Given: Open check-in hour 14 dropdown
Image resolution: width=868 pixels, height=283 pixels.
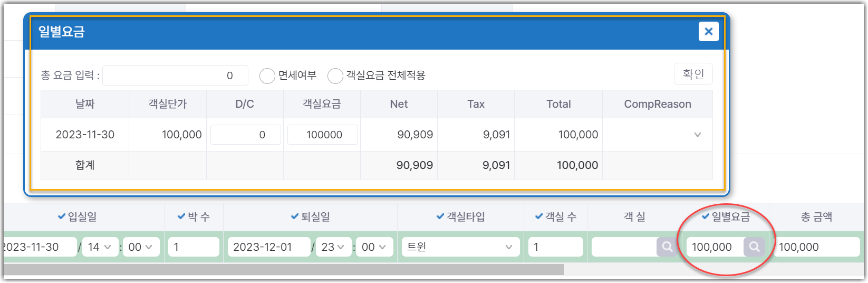Looking at the screenshot, I should [100, 247].
